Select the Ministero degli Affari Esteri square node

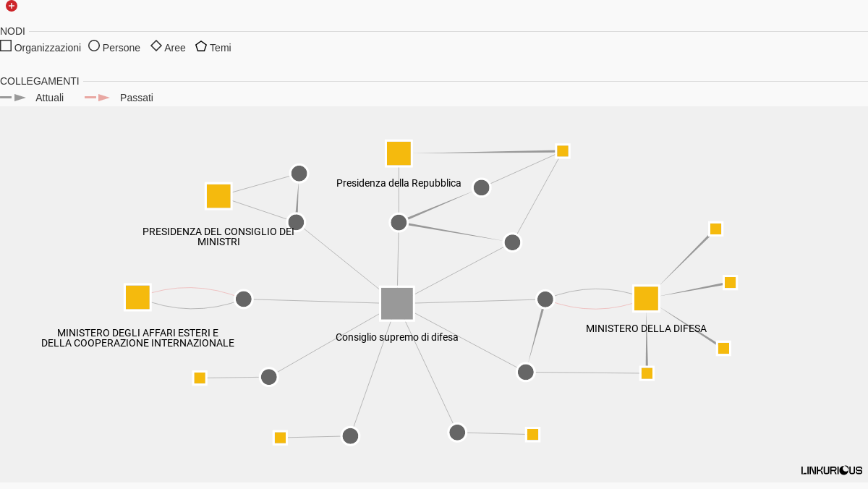click(137, 297)
